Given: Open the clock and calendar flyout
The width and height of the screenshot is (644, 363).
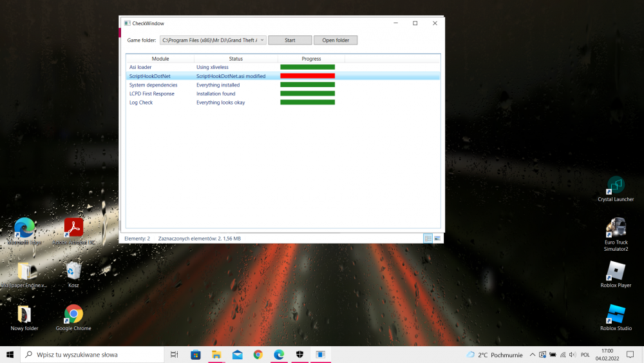Looking at the screenshot, I should pos(607,355).
